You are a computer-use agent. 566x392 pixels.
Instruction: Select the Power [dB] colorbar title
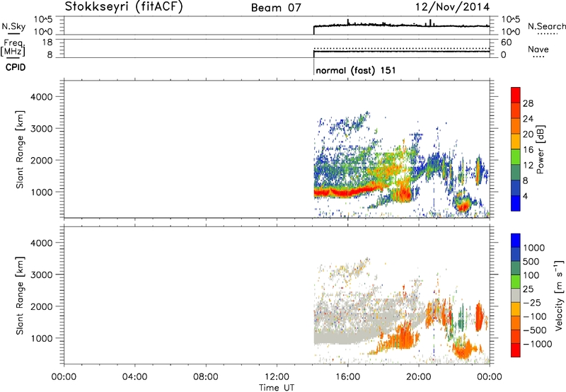coord(541,149)
